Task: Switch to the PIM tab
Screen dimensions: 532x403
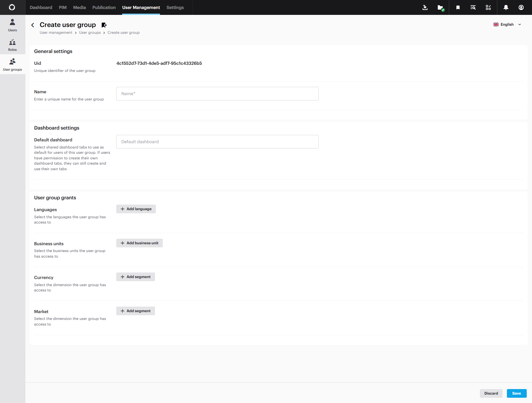Action: pos(63,7)
